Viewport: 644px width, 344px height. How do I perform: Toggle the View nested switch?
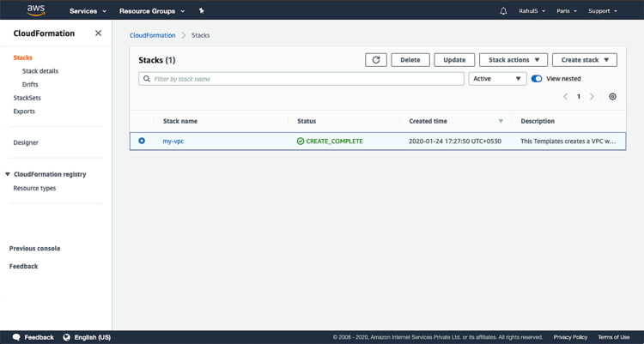point(537,79)
